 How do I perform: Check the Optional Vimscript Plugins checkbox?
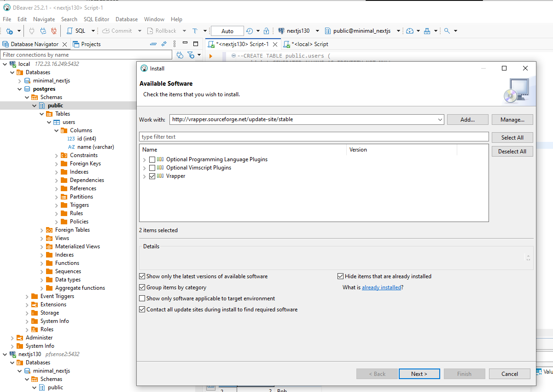[152, 168]
